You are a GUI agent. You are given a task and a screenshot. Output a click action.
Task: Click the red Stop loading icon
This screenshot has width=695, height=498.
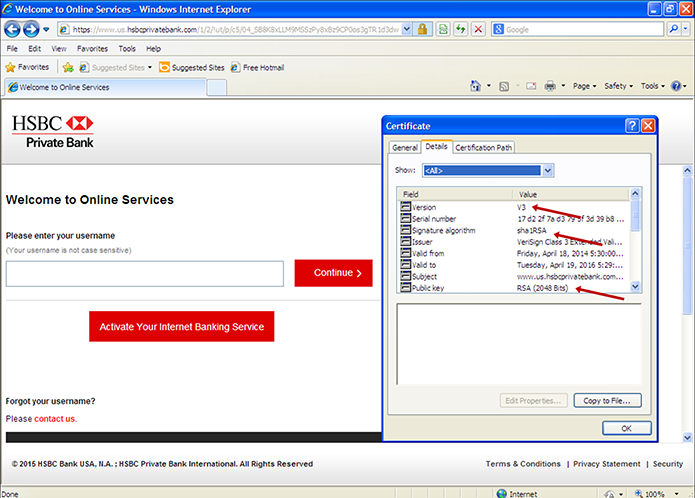478,29
